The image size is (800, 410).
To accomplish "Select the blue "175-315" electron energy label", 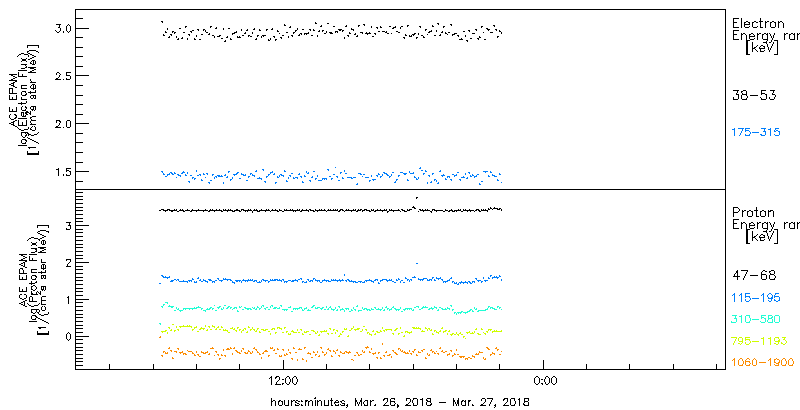I will [x=756, y=133].
